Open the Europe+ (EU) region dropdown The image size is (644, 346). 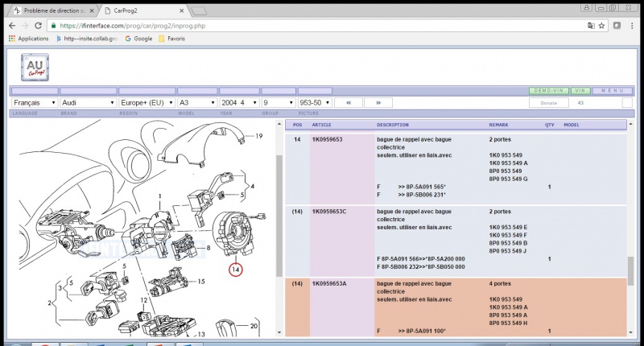tap(147, 103)
